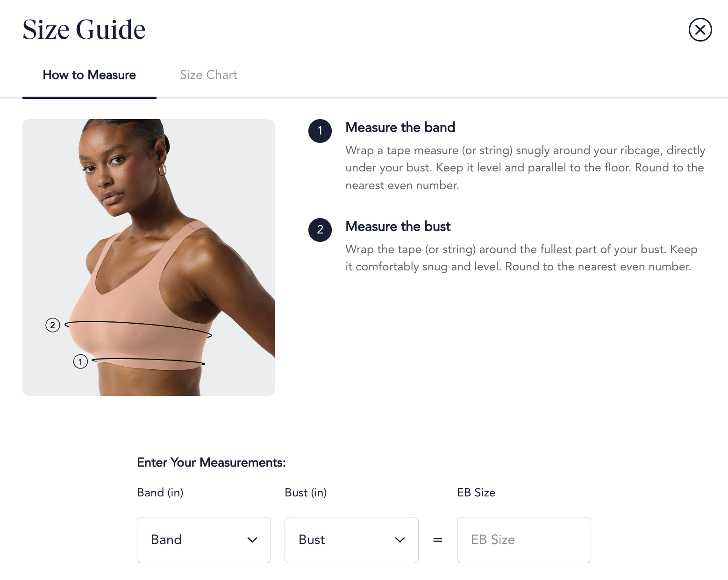728x580 pixels.
Task: Click the Enter Your Measurements heading
Action: pyautogui.click(x=211, y=463)
